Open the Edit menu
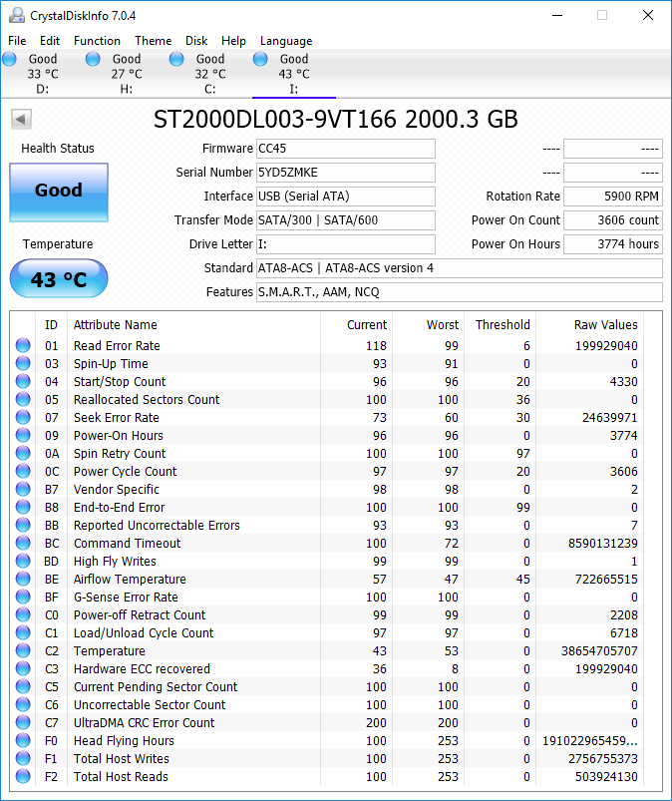 (x=50, y=41)
